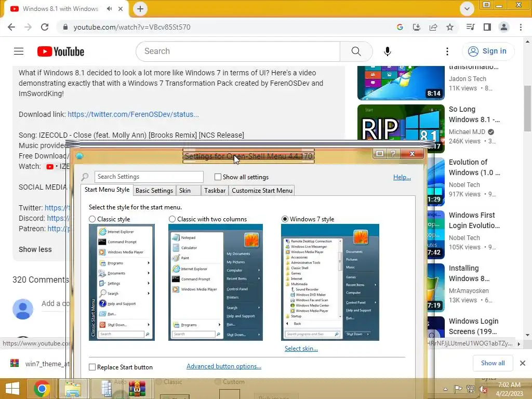
Task: Open WinRAR icon on the taskbar
Action: coord(137,389)
